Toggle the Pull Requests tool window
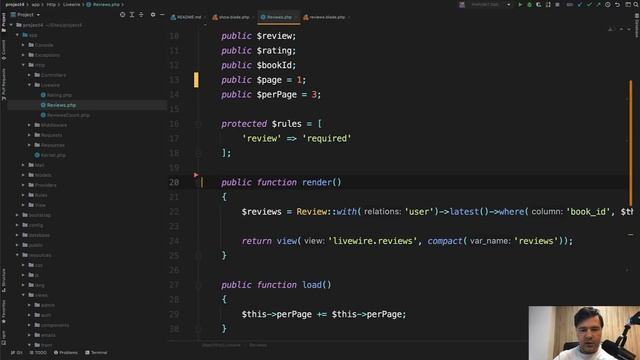640x360 pixels. click(4, 84)
